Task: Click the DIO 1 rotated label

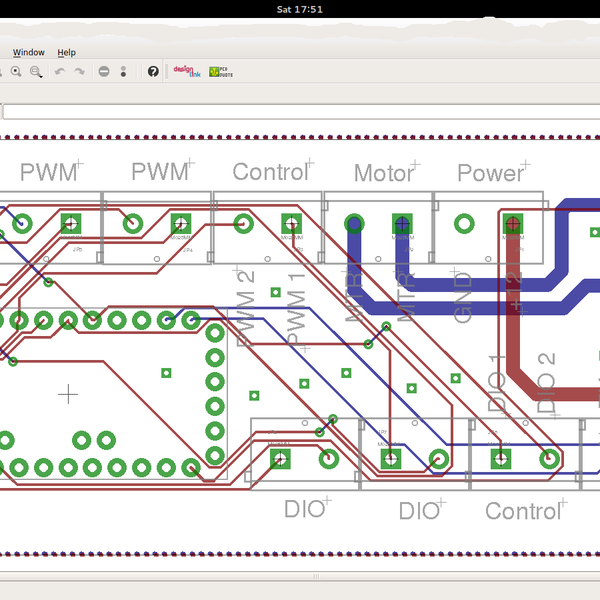Action: coord(497,383)
